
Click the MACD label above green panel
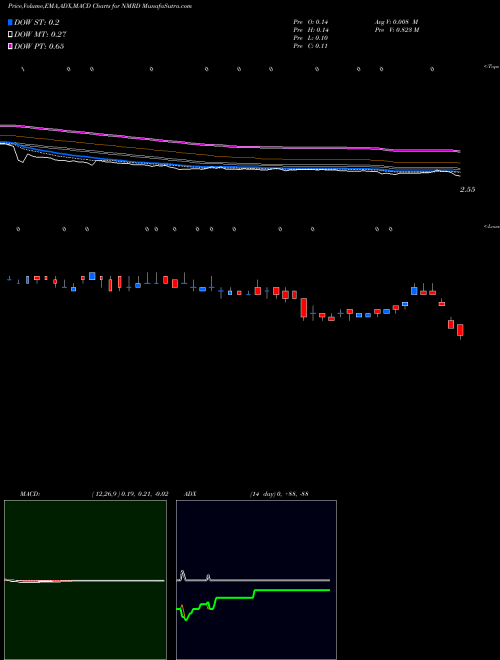click(x=30, y=494)
